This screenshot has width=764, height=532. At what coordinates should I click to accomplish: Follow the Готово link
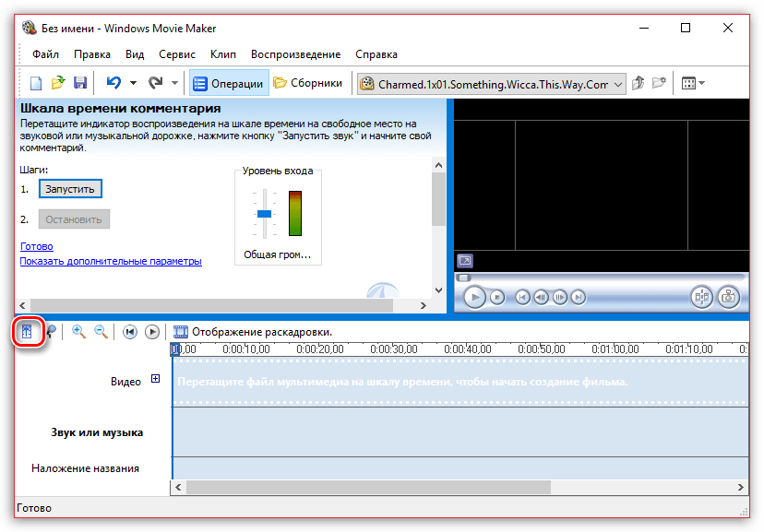(37, 246)
